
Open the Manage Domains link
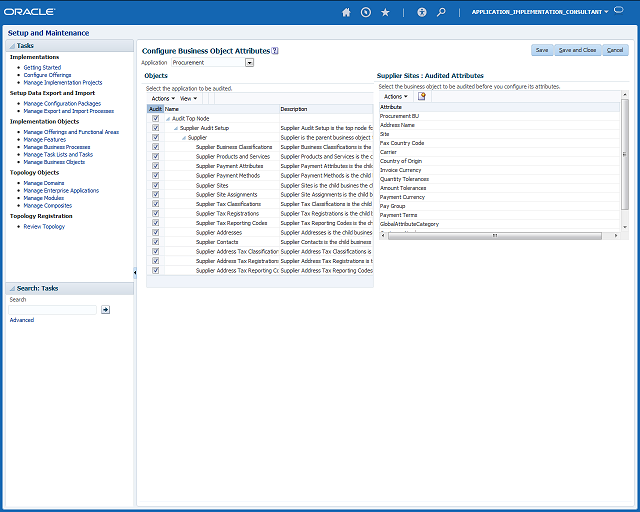coord(44,183)
